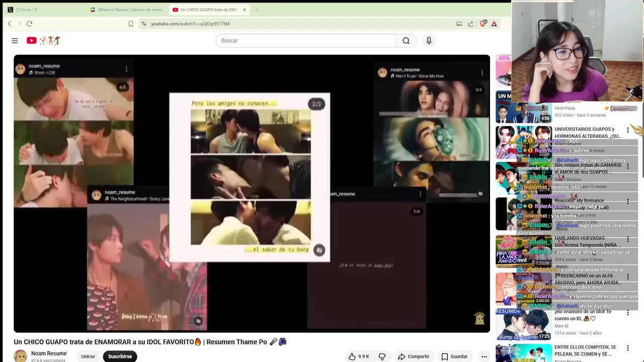Like the video with thumbs-up 9.9K
The image size is (644, 362).
click(359, 356)
